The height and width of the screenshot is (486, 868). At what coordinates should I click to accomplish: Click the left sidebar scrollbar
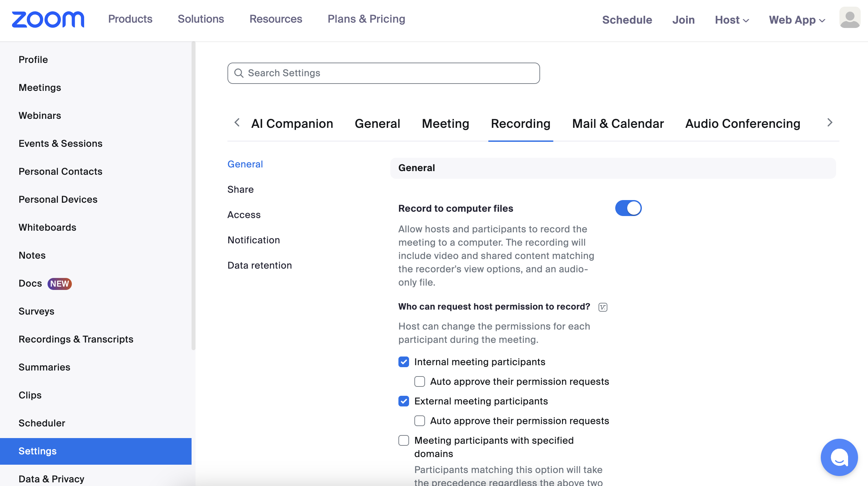point(194,196)
